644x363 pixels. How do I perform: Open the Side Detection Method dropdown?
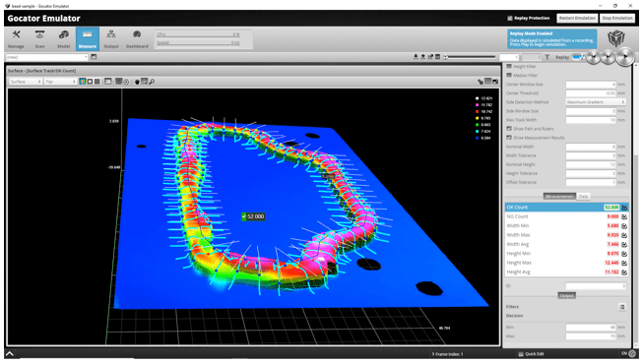coord(596,102)
